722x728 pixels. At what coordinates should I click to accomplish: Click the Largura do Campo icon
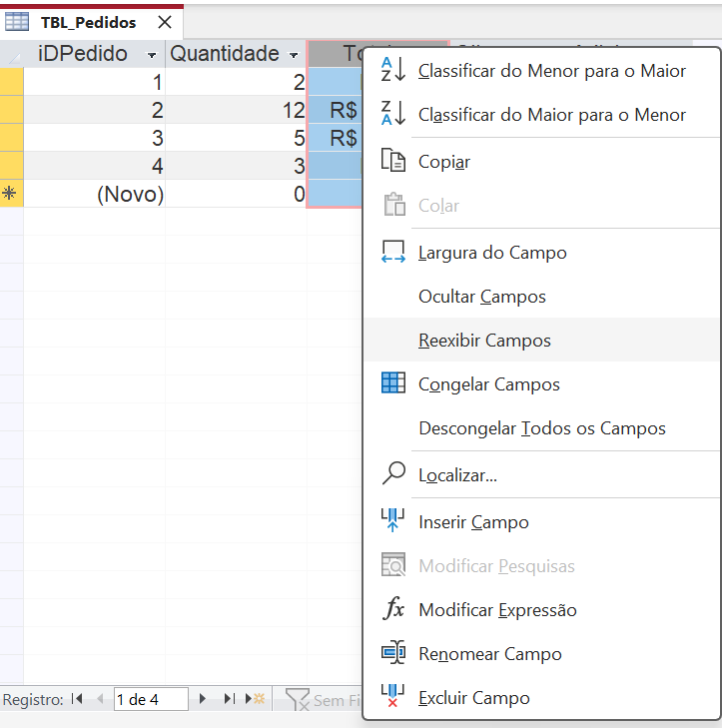tap(393, 253)
